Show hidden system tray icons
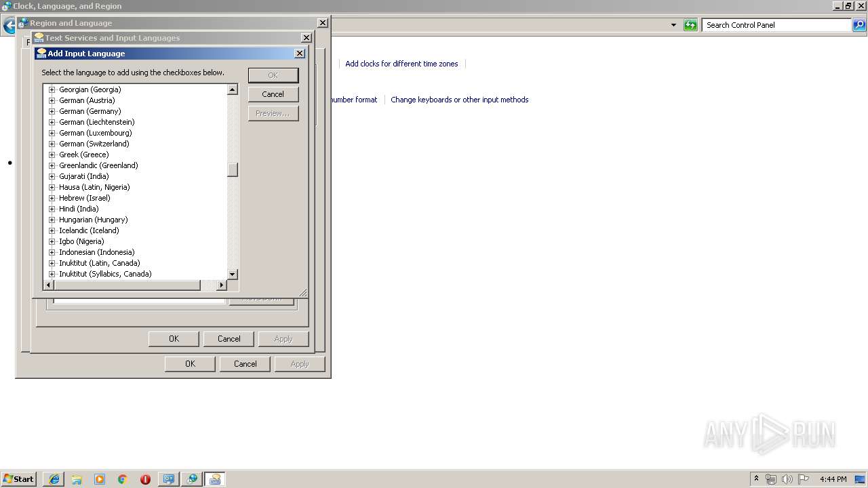This screenshot has width=868, height=488. click(x=756, y=479)
